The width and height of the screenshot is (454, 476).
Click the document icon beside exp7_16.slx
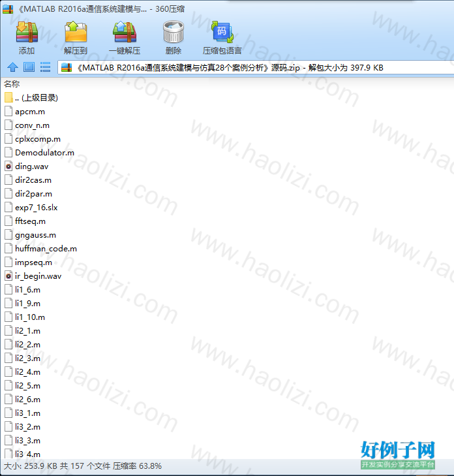8,208
